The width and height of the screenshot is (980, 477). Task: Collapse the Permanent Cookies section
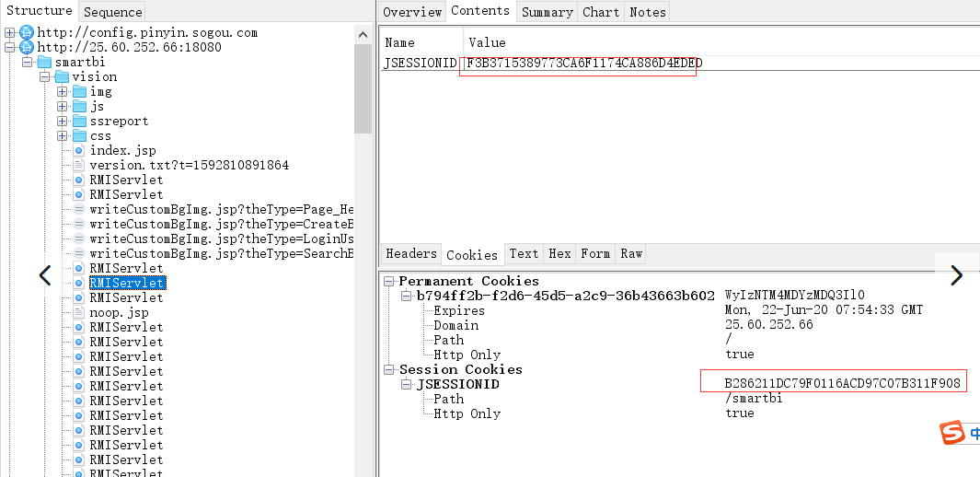point(389,282)
